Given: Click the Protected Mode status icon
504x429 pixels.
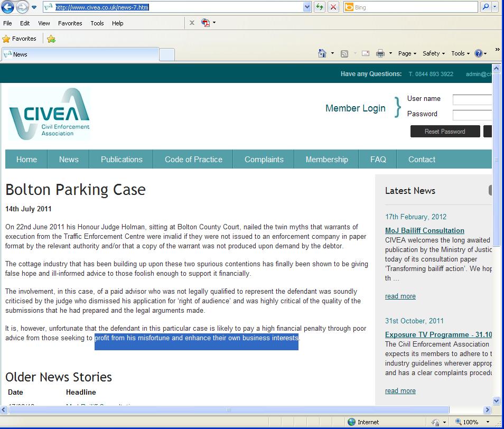Looking at the screenshot, I should (x=435, y=422).
